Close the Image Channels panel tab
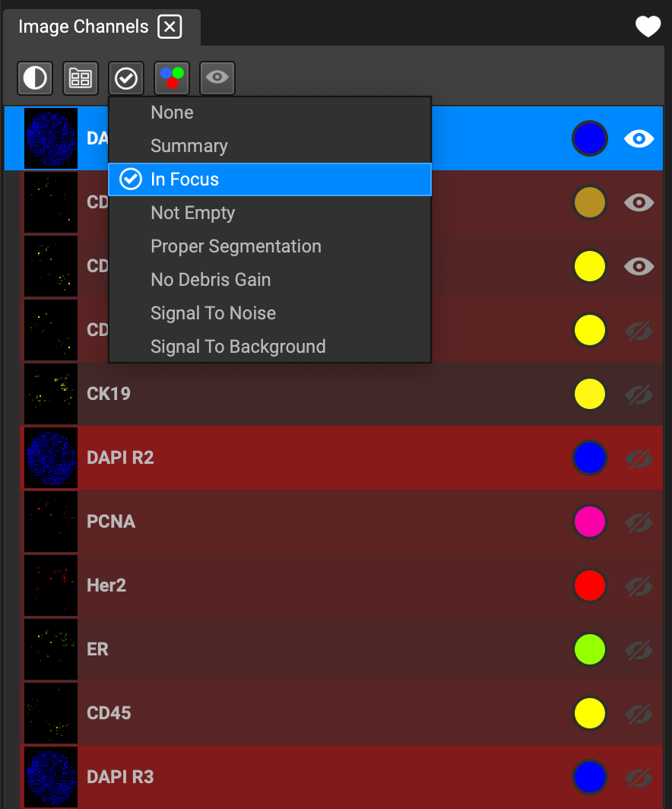Image resolution: width=672 pixels, height=809 pixels. [170, 27]
